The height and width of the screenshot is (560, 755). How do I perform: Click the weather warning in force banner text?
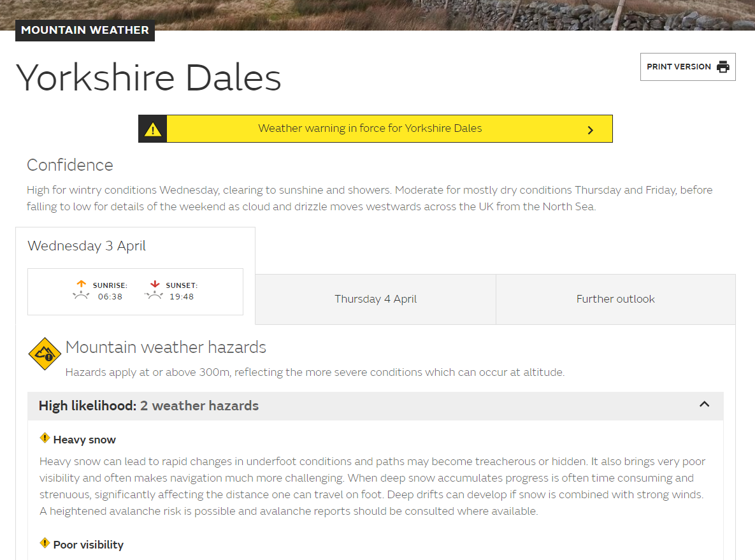point(370,128)
